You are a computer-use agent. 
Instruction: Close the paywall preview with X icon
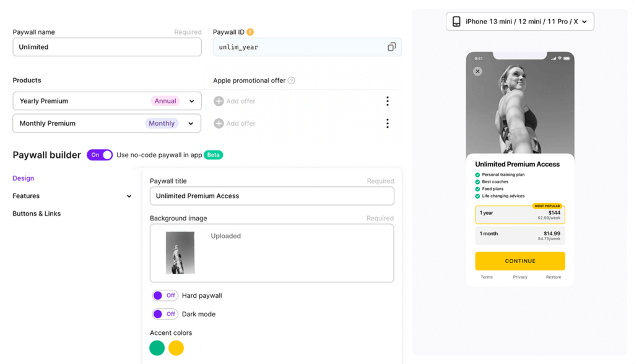click(x=477, y=71)
